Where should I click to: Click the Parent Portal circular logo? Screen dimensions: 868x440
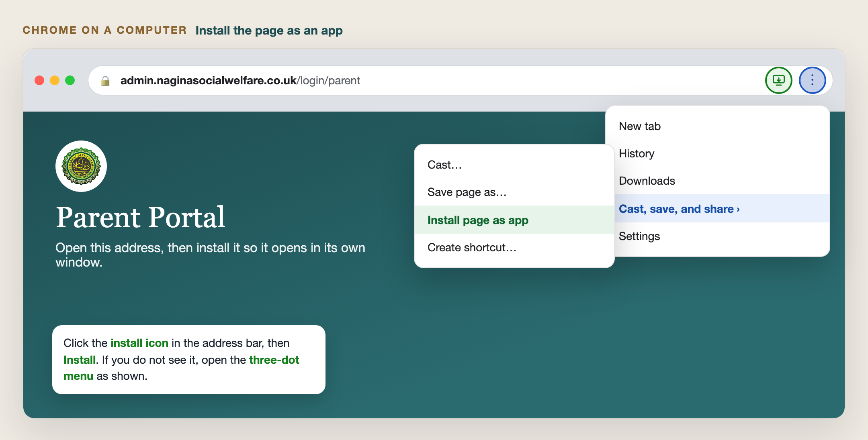click(81, 166)
